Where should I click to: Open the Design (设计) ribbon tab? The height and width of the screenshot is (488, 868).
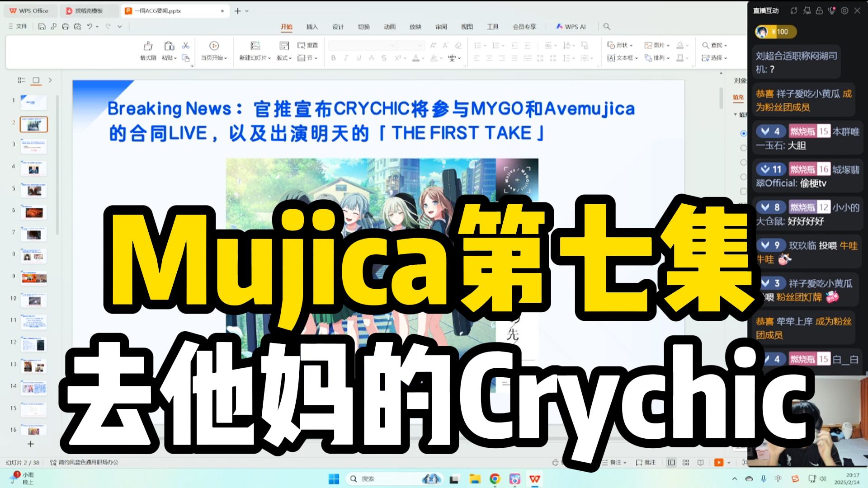click(x=338, y=27)
